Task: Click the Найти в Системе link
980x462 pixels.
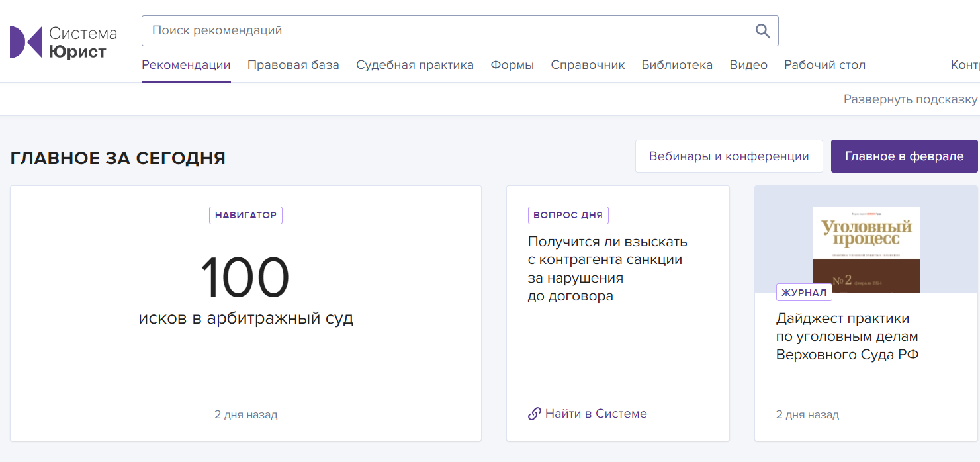Action: 596,414
